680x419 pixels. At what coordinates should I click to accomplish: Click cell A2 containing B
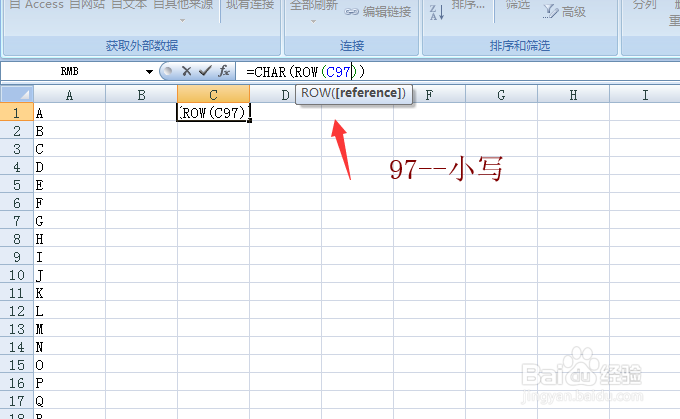click(69, 131)
